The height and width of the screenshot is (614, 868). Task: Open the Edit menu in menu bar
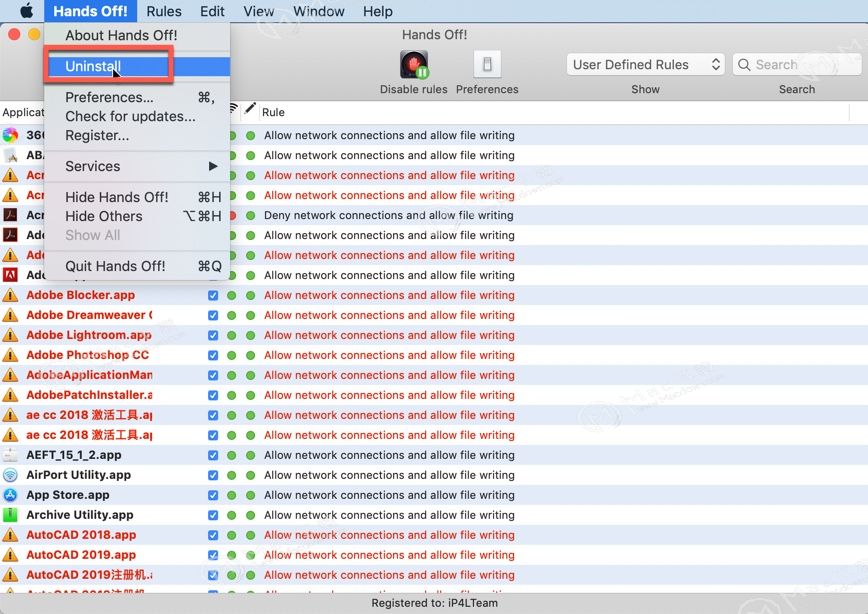coord(212,11)
